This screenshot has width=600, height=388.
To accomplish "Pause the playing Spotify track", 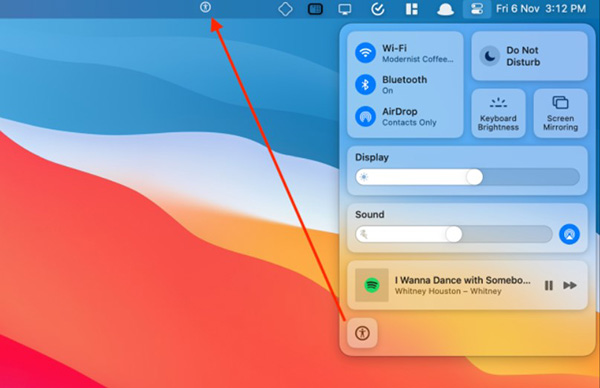I will (x=548, y=285).
